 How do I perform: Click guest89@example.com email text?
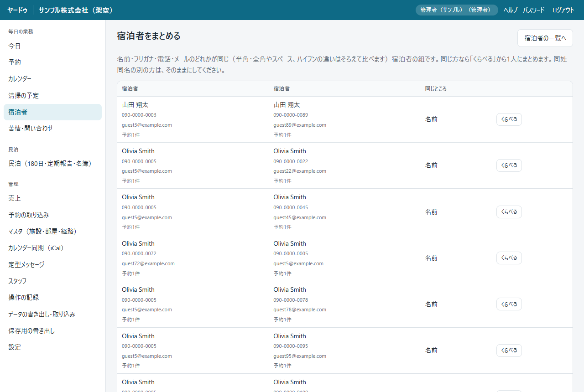300,125
